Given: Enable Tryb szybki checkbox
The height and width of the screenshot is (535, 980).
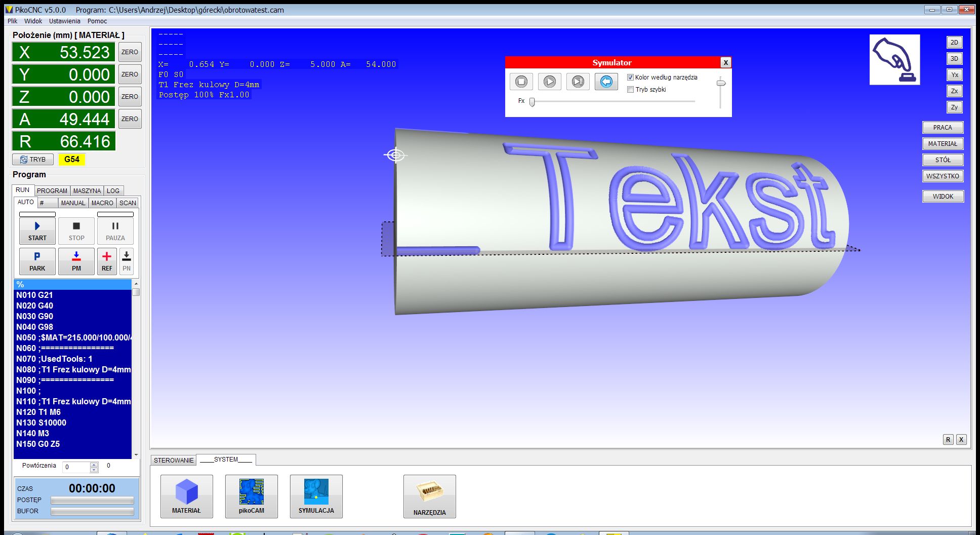Looking at the screenshot, I should 630,90.
